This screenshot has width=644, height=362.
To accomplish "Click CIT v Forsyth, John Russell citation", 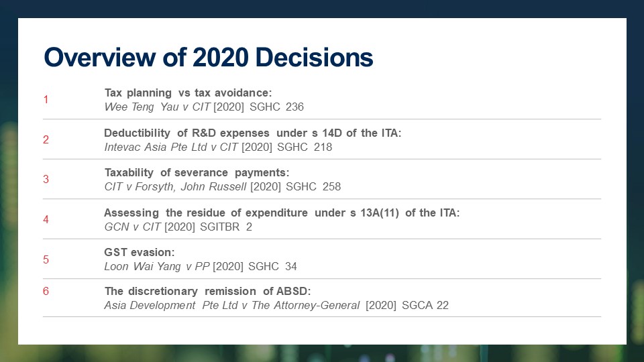I will pyautogui.click(x=222, y=186).
